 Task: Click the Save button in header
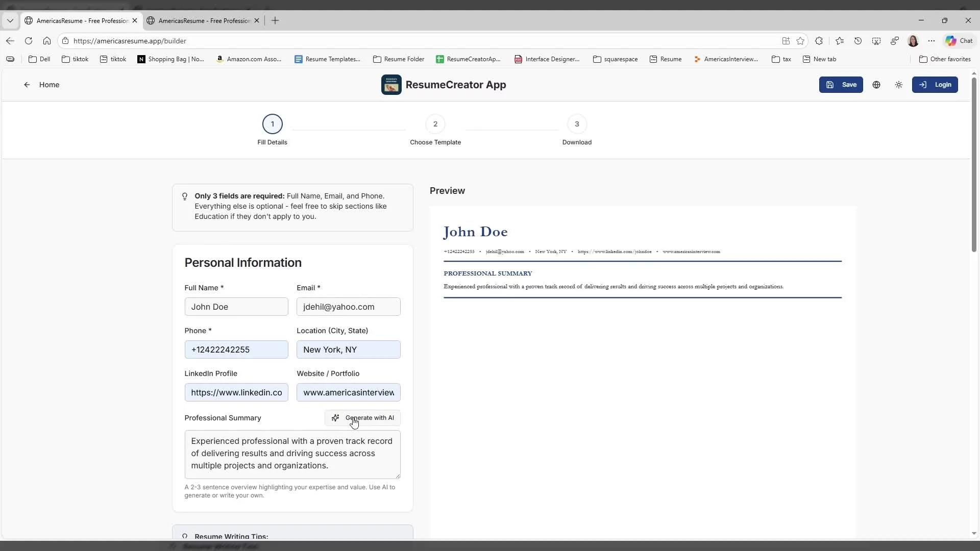841,85
